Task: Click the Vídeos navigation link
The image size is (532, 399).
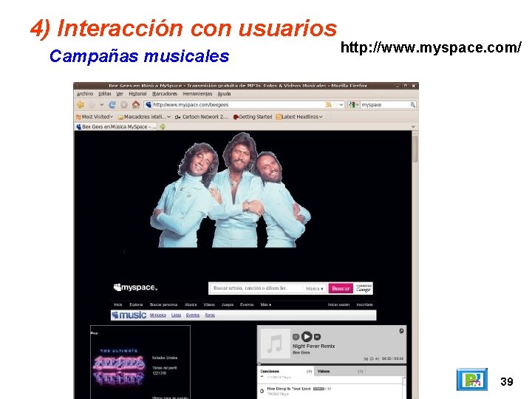Action: pyautogui.click(x=209, y=304)
